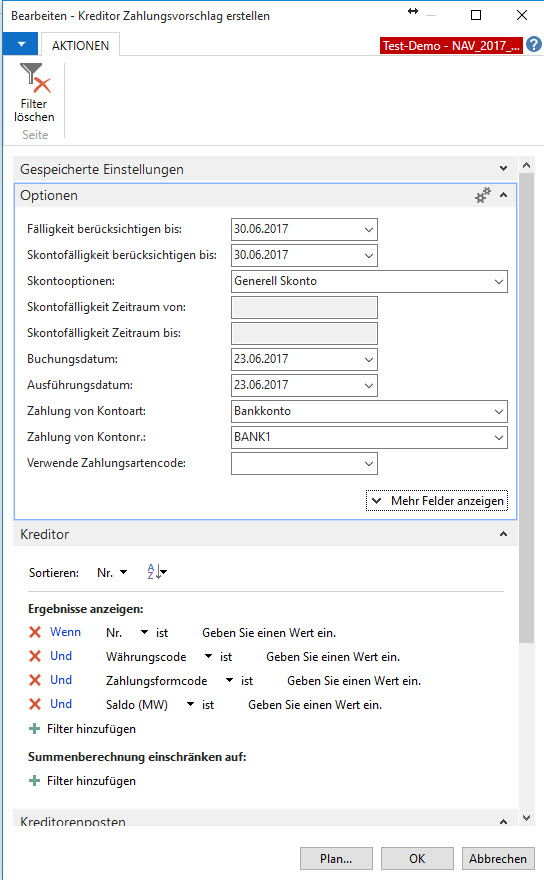Open the Ausführungsdatum date dropdown
Image resolution: width=544 pixels, height=880 pixels.
(x=368, y=386)
